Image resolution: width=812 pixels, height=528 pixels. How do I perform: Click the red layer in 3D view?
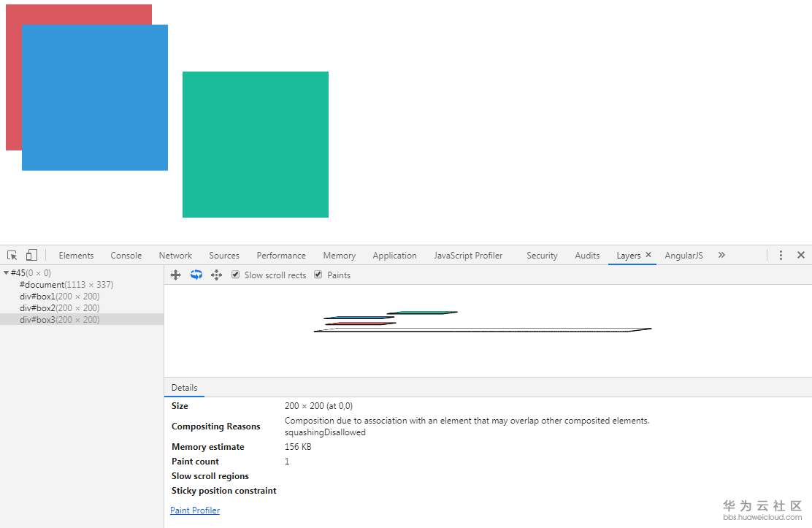pos(361,324)
